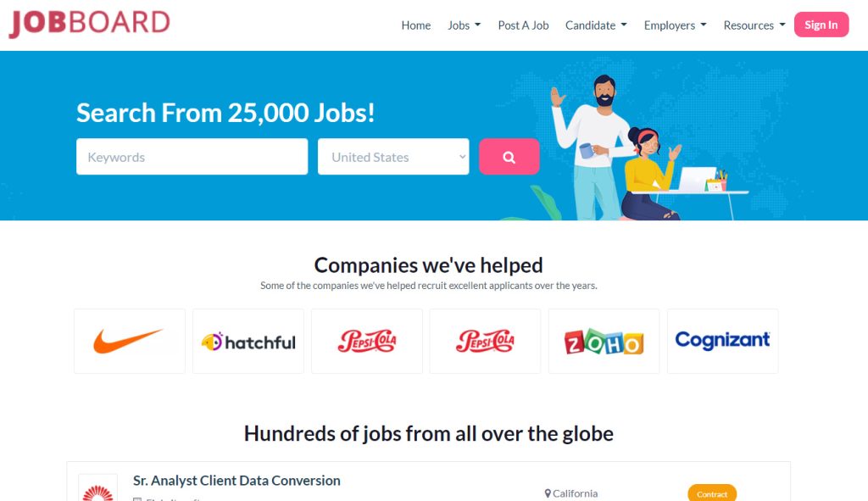The height and width of the screenshot is (501, 868).
Task: Open the United States country selector
Action: tap(392, 156)
